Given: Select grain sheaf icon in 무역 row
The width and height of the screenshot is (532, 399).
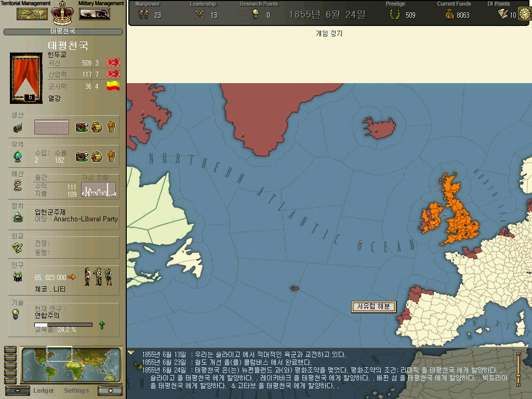Looking at the screenshot, I should pos(111,157).
